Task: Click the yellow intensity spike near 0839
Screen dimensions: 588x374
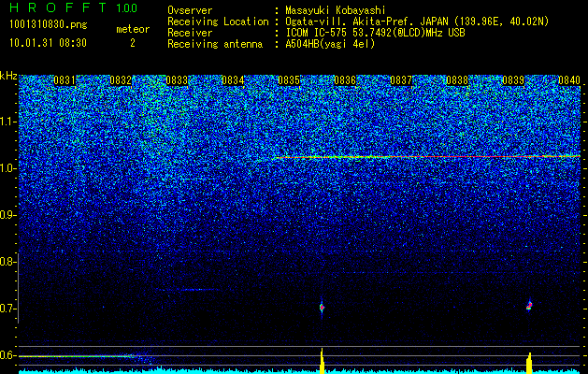Action: (529, 363)
